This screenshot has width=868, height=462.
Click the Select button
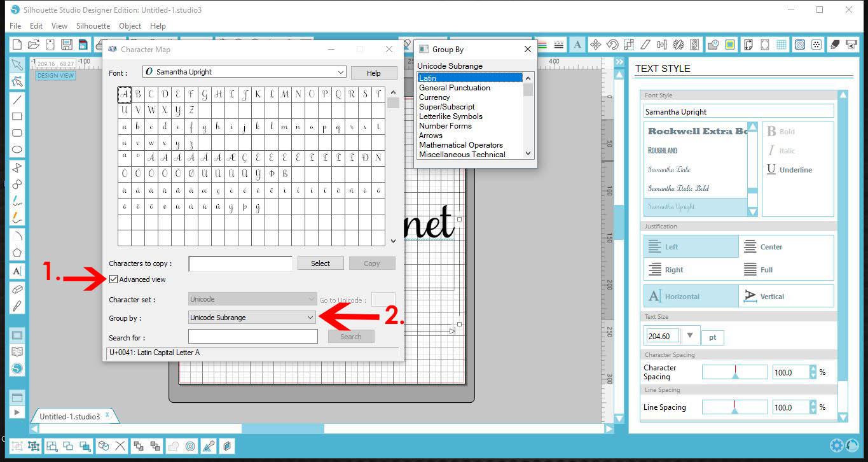point(320,263)
